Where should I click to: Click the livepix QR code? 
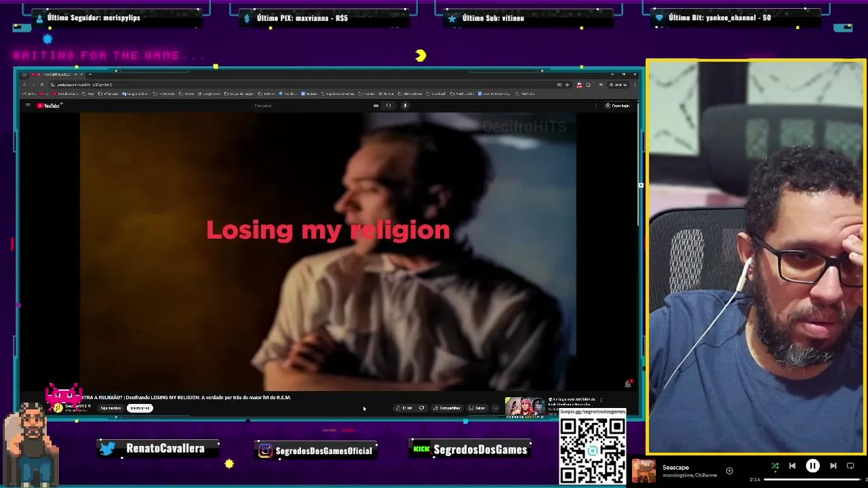pyautogui.click(x=593, y=451)
